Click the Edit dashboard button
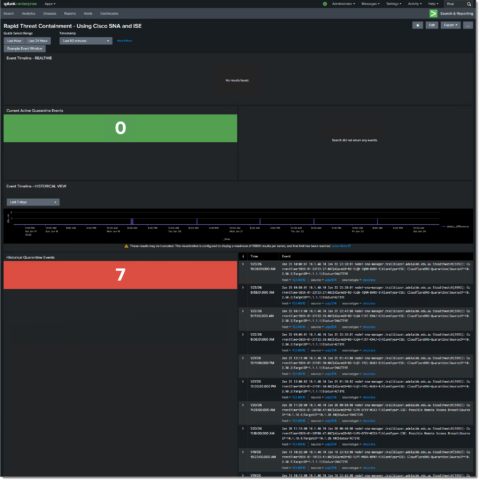Viewport: 480px width, 480px height. 432,25
